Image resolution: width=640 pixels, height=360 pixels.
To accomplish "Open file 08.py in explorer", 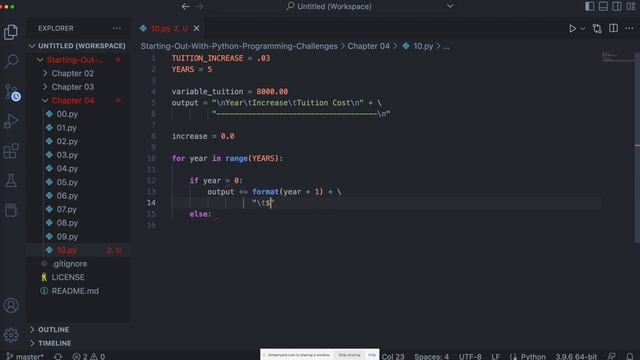I will coord(67,223).
